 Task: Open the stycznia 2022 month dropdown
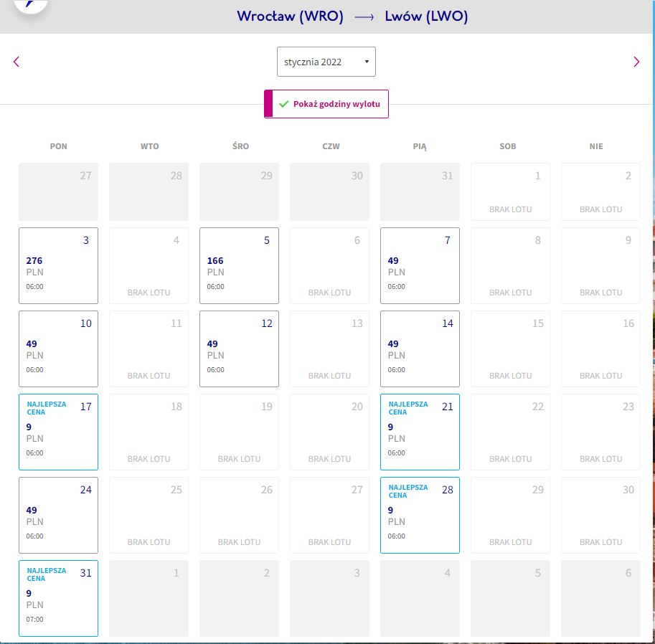tap(326, 62)
